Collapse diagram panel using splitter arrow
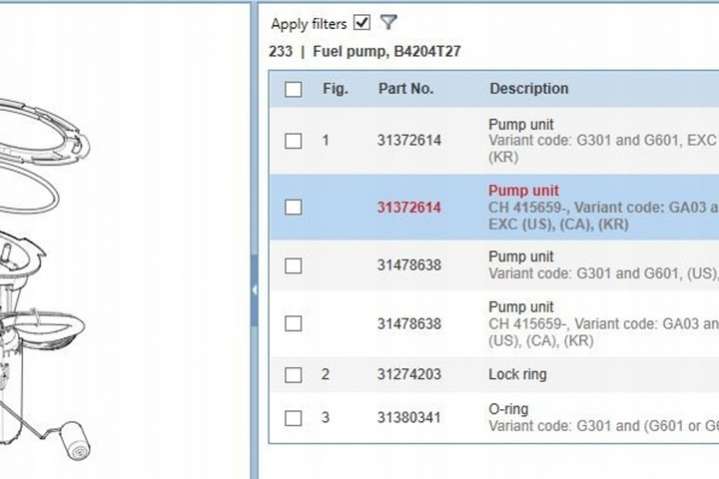This screenshot has height=479, width=719. pyautogui.click(x=254, y=289)
